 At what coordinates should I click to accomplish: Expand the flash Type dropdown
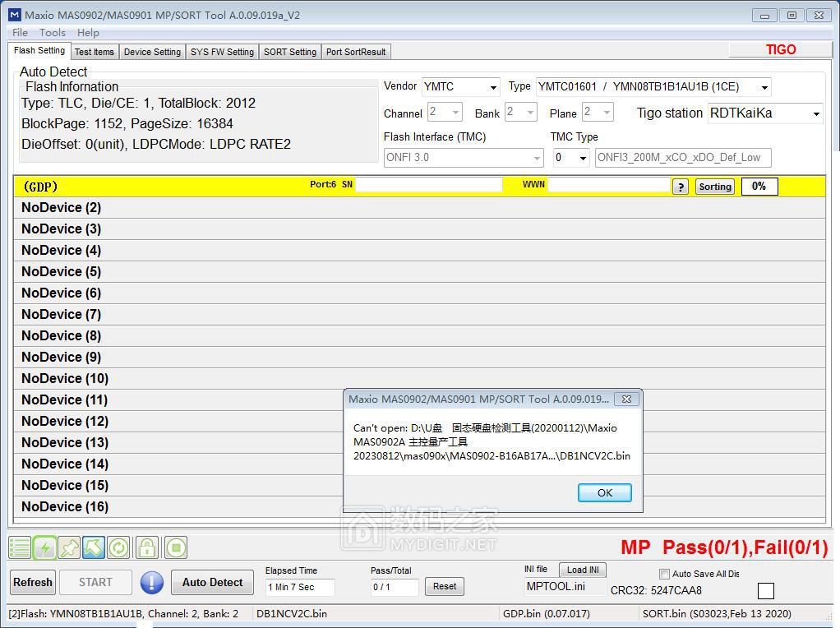point(653,87)
